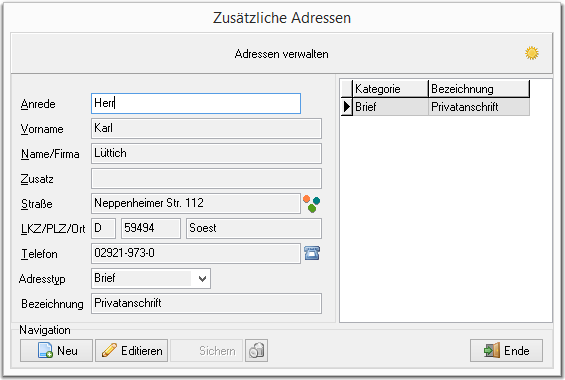Click the Kategorie column header
Screen dimensions: 565x380
390,89
